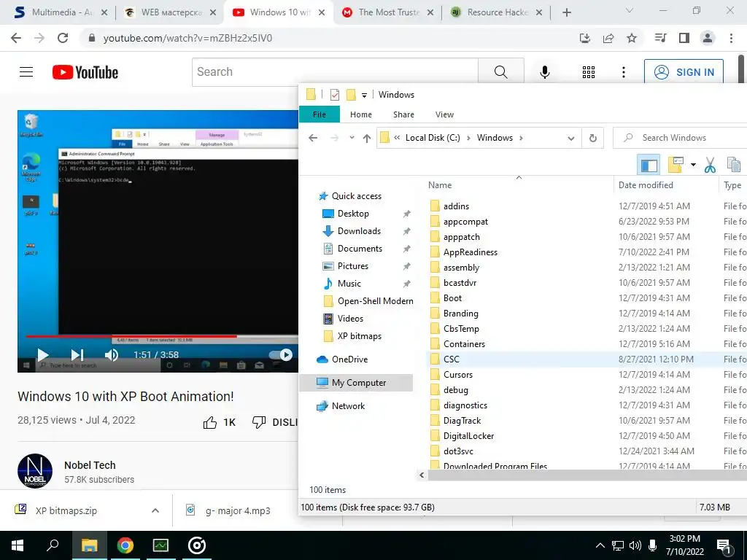Click the Copy icon in Explorer toolbar
The height and width of the screenshot is (560, 747).
tap(734, 165)
